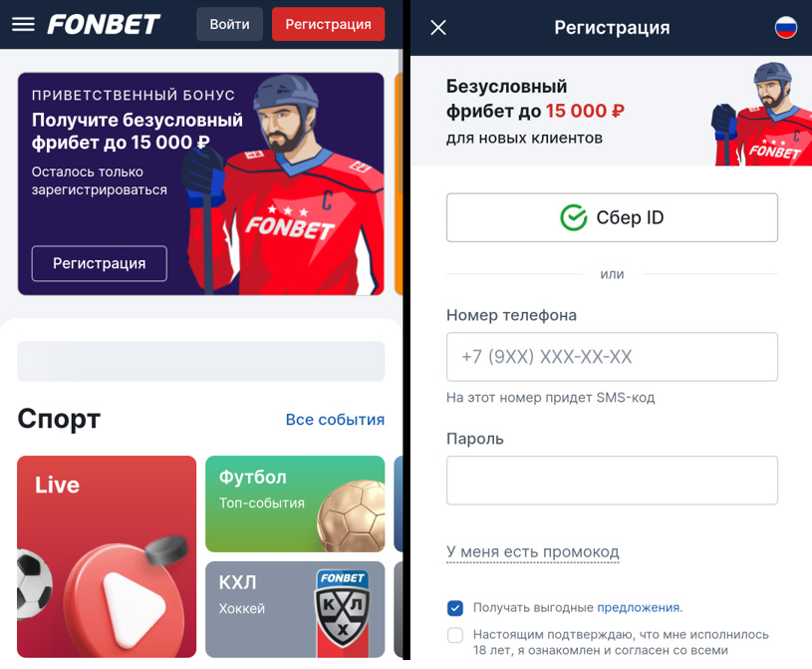
Task: Click the red Регистрация header button
Action: coord(329,24)
